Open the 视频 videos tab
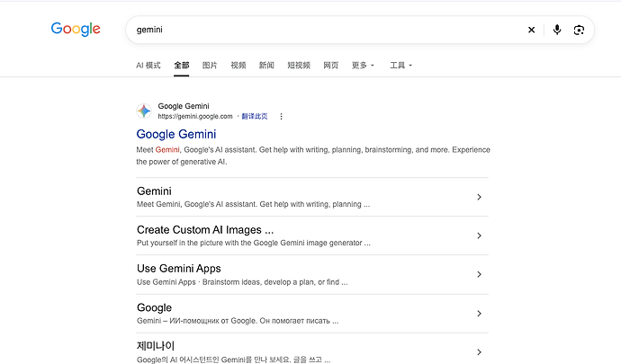 point(238,66)
